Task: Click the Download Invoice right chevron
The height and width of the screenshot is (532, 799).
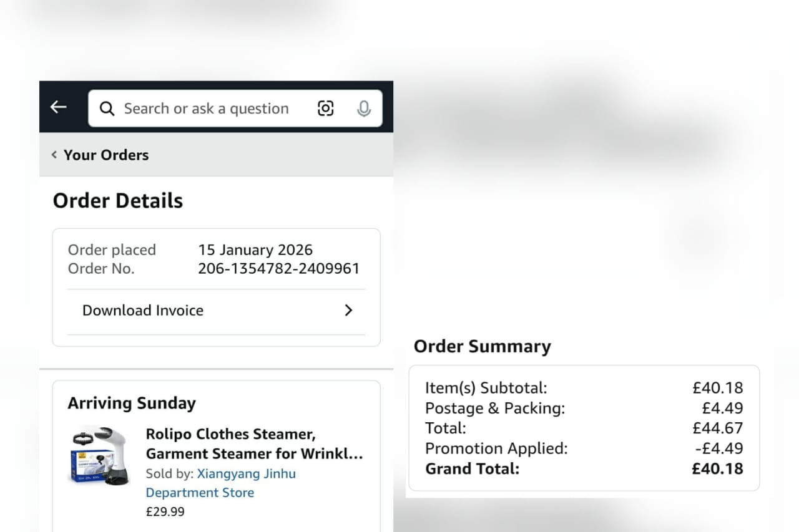Action: pos(348,310)
